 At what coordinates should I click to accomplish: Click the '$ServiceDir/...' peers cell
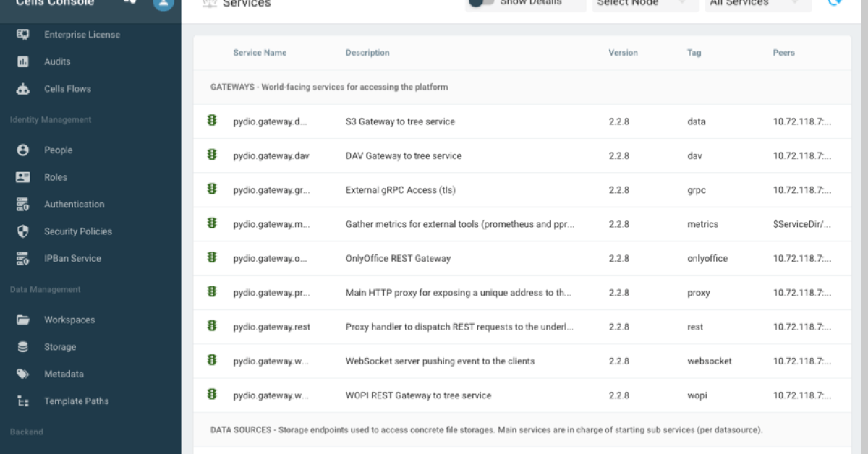pos(801,224)
